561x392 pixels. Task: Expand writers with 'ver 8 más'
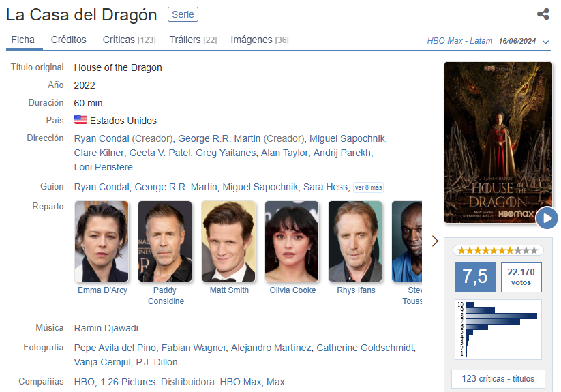(x=368, y=187)
